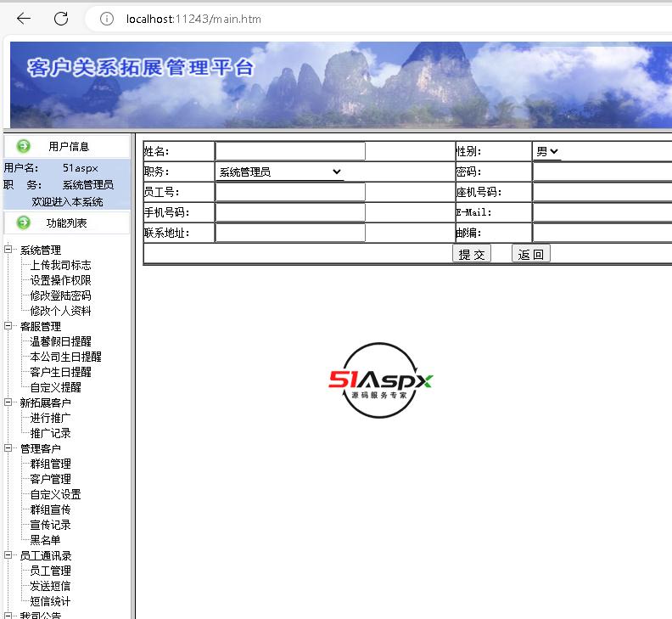672x619 pixels.
Task: Open 群组管理 menu item
Action: [x=50, y=464]
